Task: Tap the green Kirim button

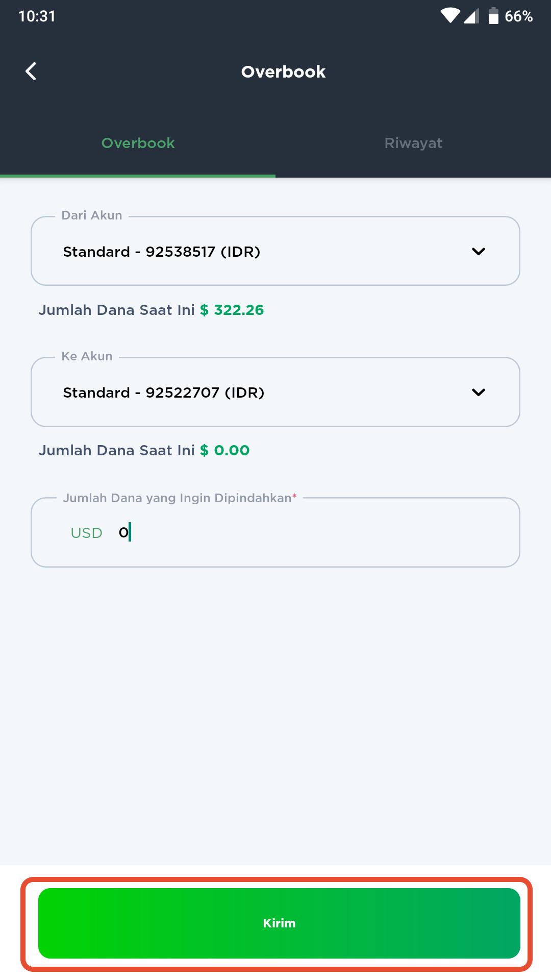Action: 279,923
